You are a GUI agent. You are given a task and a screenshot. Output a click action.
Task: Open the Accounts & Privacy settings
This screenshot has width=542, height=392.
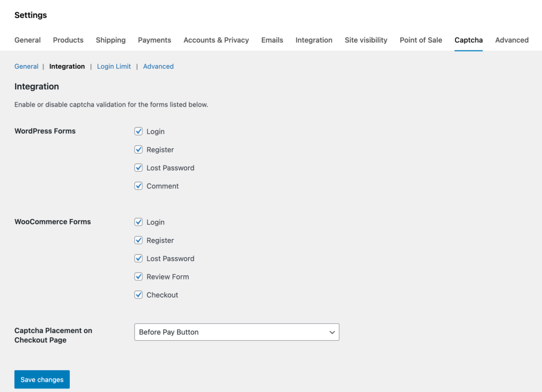[x=216, y=40]
